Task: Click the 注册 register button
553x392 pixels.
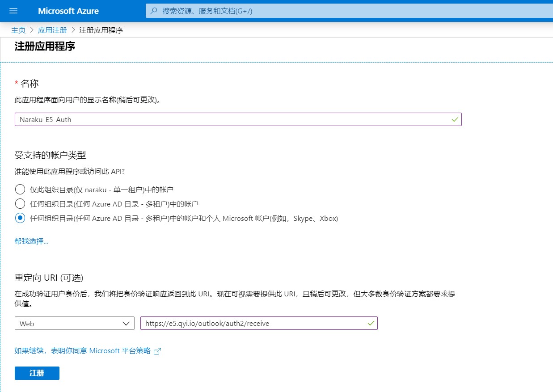Action: (x=37, y=373)
